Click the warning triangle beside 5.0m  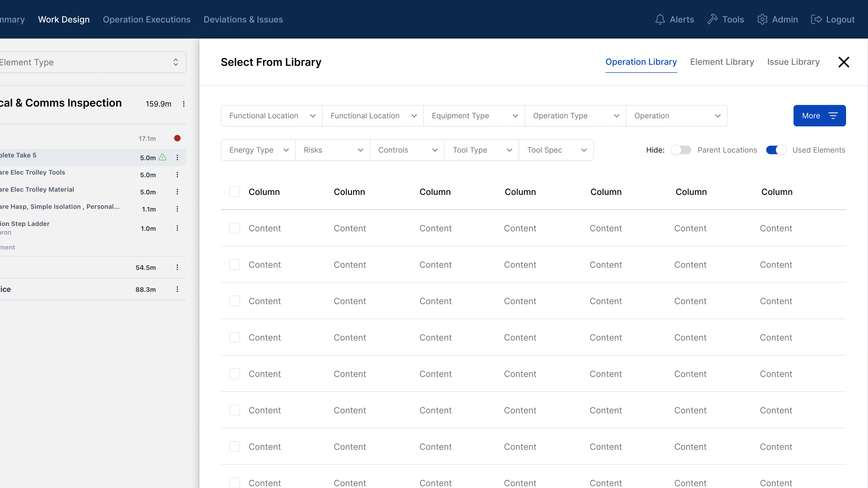tap(163, 157)
